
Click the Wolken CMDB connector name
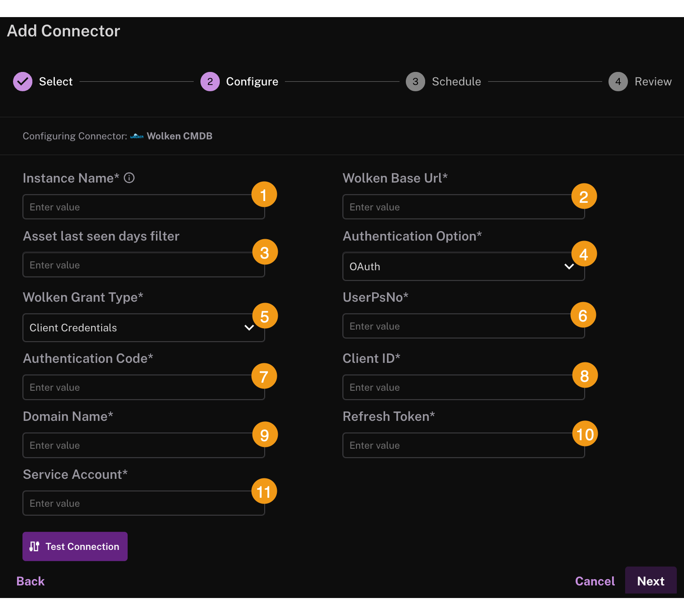pos(180,136)
